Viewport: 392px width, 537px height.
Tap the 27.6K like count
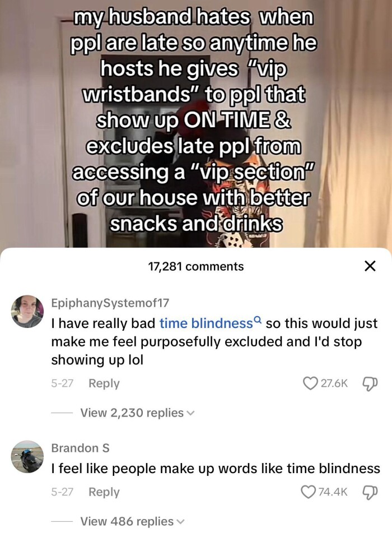(x=334, y=383)
